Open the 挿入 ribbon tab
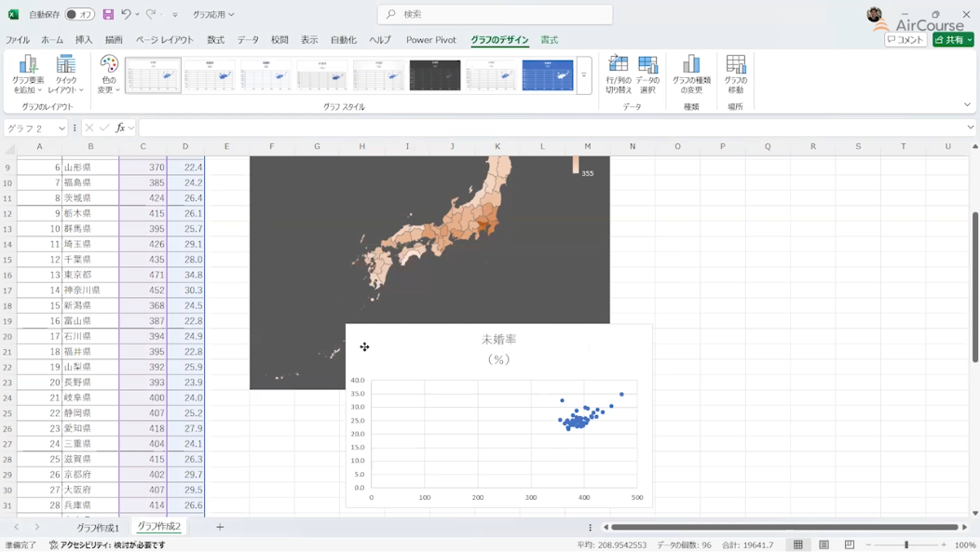 (x=84, y=40)
